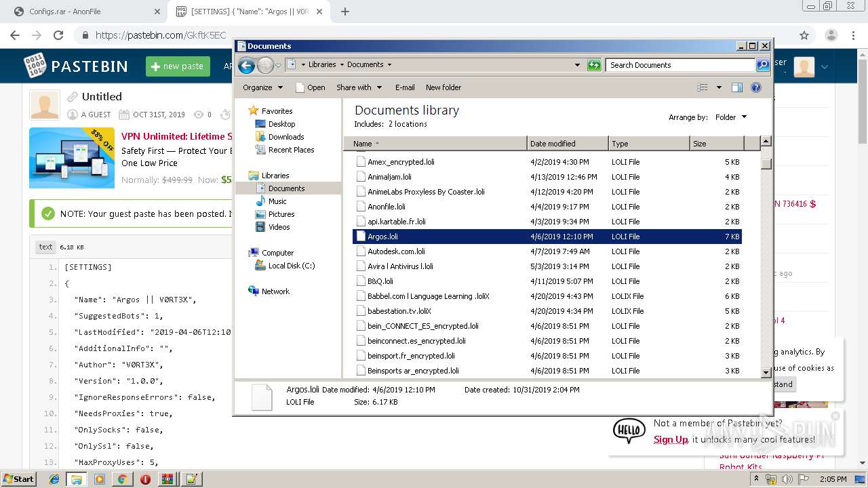Sort by Date modified column

568,144
